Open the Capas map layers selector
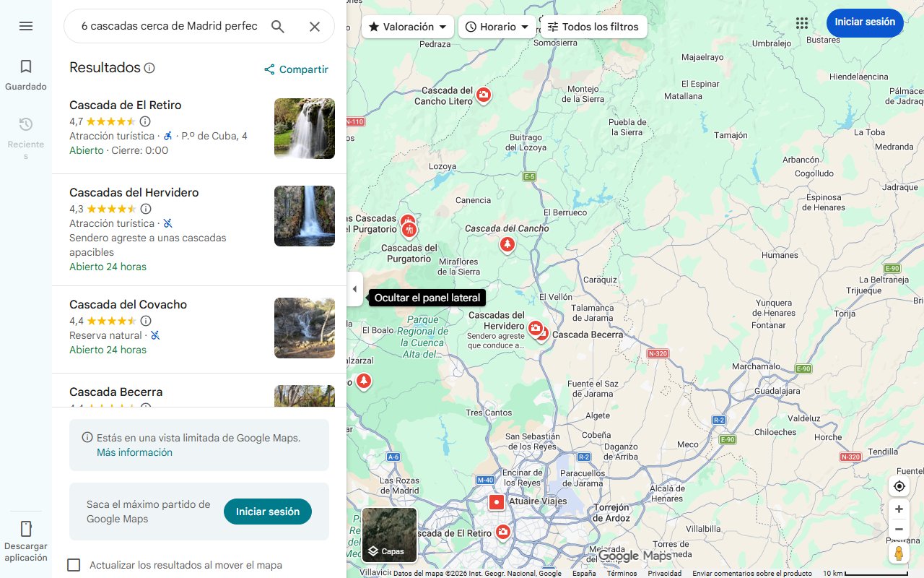 (x=389, y=535)
